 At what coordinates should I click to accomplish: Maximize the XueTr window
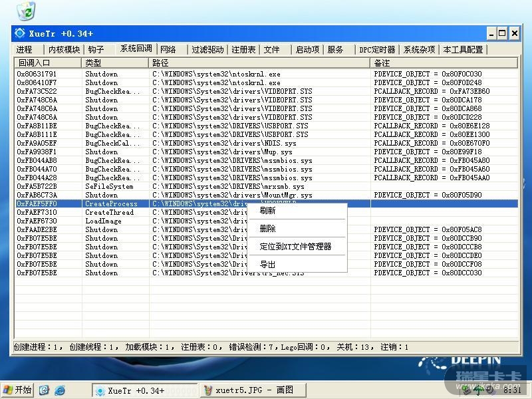503,33
